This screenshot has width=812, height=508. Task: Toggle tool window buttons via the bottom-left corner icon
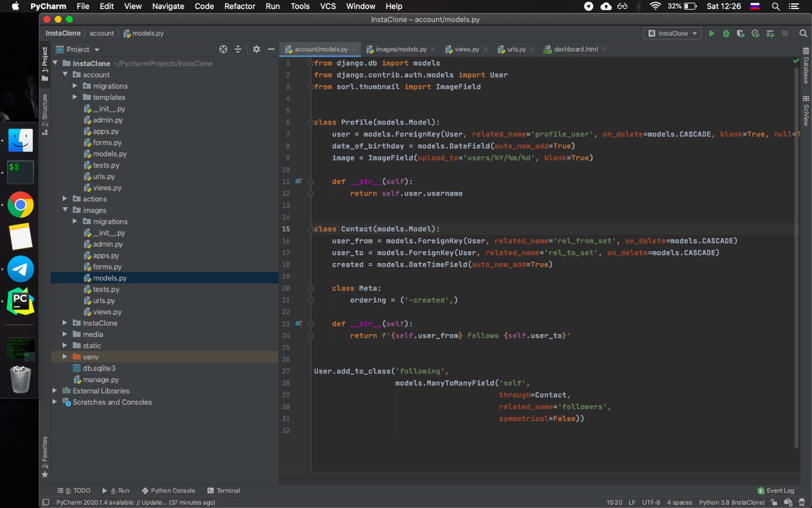(45, 502)
